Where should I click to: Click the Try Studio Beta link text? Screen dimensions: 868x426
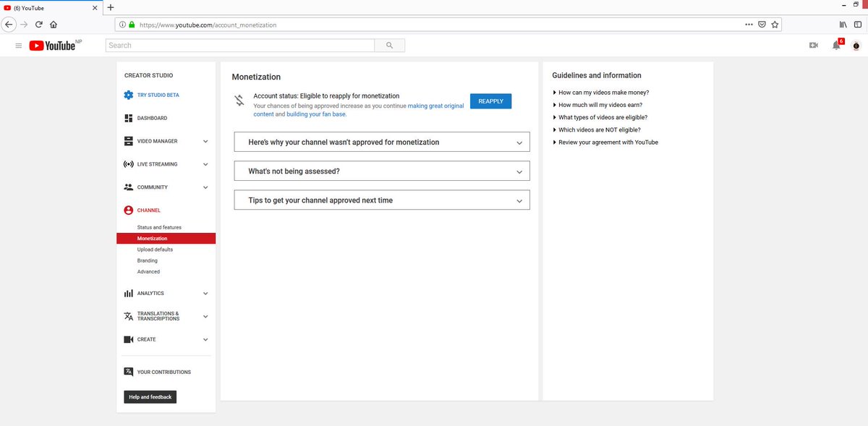tap(158, 95)
